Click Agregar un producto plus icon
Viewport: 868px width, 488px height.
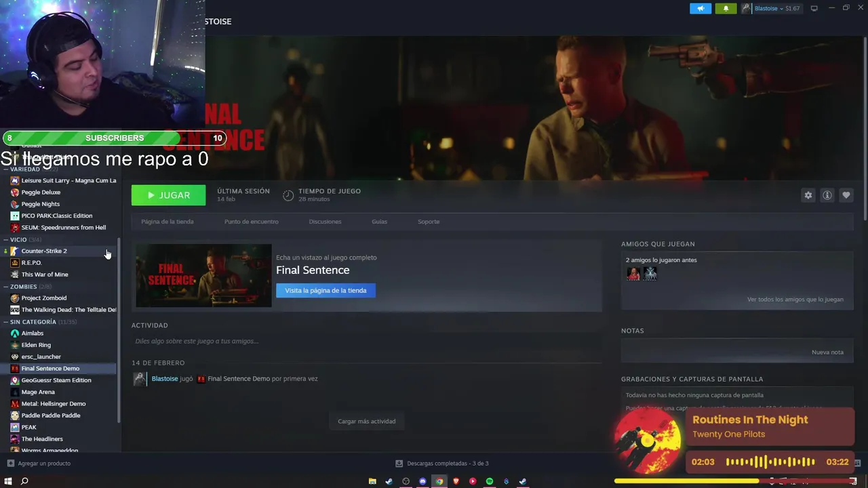[10, 464]
